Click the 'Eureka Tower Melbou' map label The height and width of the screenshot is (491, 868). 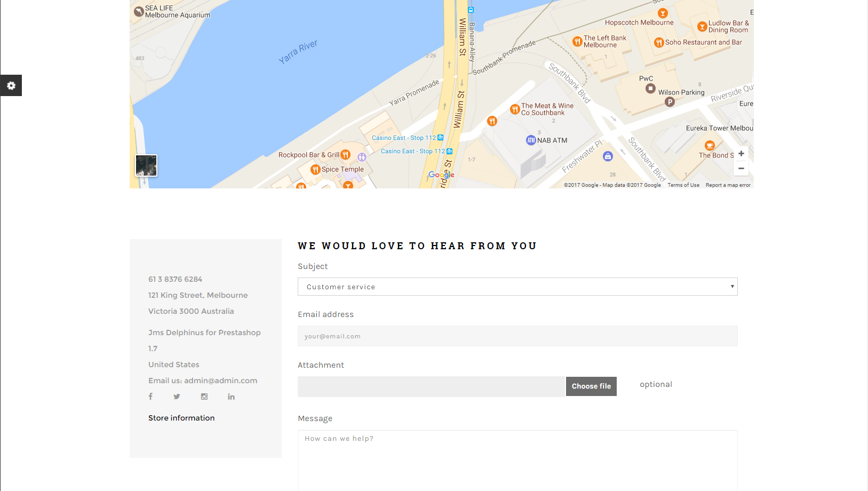(720, 128)
